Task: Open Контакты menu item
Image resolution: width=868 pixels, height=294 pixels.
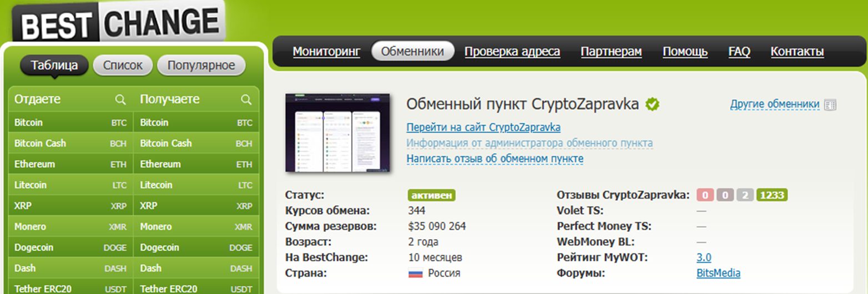Action: coord(797,52)
